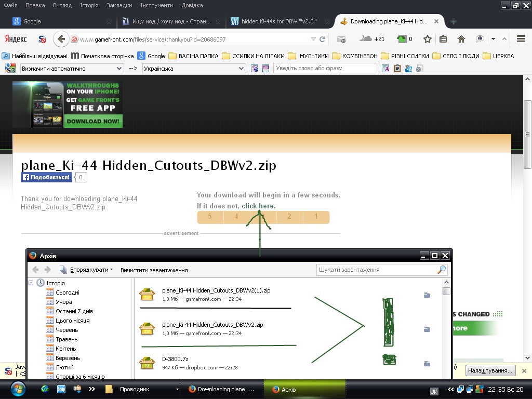The width and height of the screenshot is (532, 399).
Task: Open containing folder for D-3800.7z
Action: click(x=427, y=363)
